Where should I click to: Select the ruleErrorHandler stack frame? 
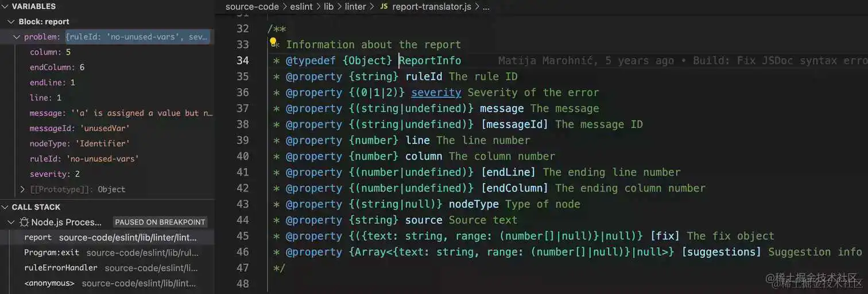click(x=107, y=268)
